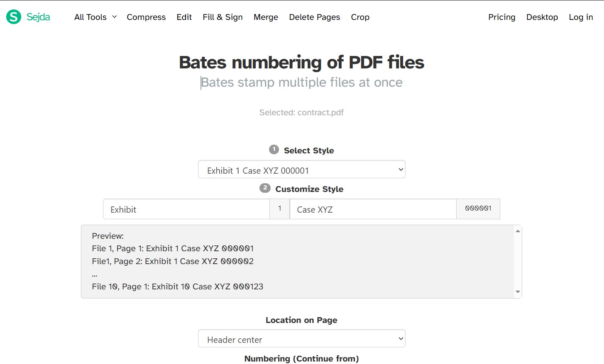The width and height of the screenshot is (604, 364).
Task: Open the Edit tool
Action: tap(184, 17)
